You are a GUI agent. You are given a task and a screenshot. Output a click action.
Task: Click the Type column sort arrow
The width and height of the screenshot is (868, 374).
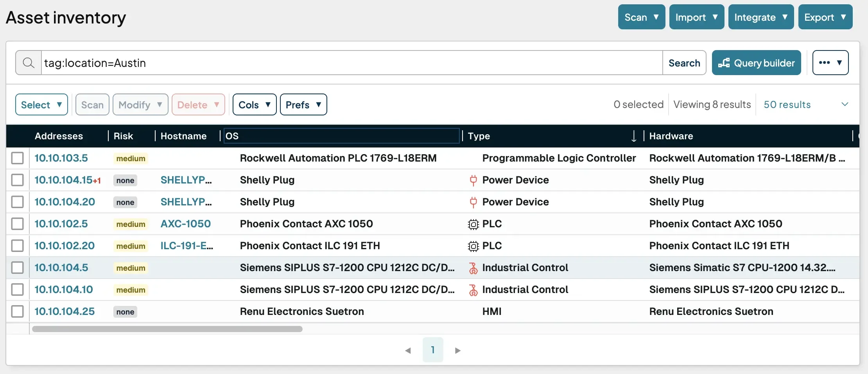[x=634, y=136]
